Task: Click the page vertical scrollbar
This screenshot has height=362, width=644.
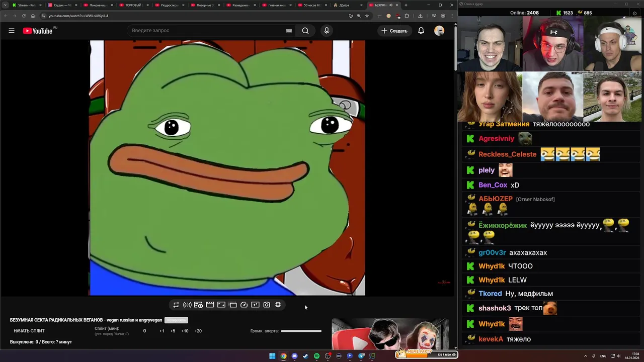Action: point(456,48)
